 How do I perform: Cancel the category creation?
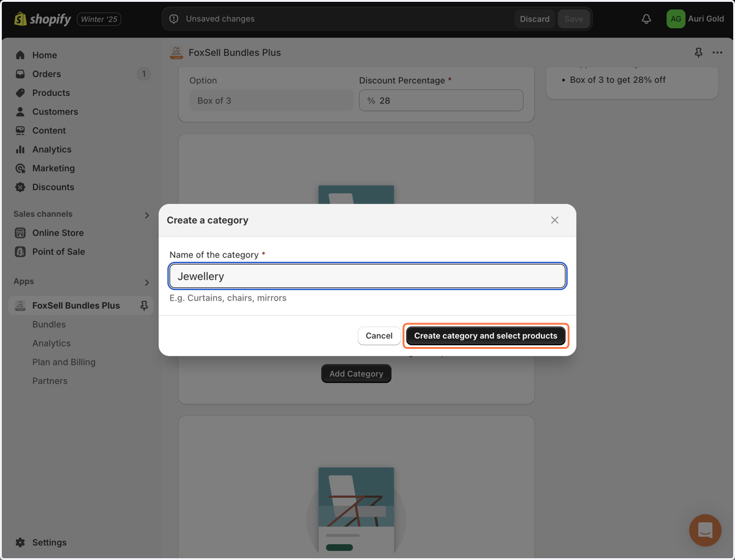[x=379, y=336]
